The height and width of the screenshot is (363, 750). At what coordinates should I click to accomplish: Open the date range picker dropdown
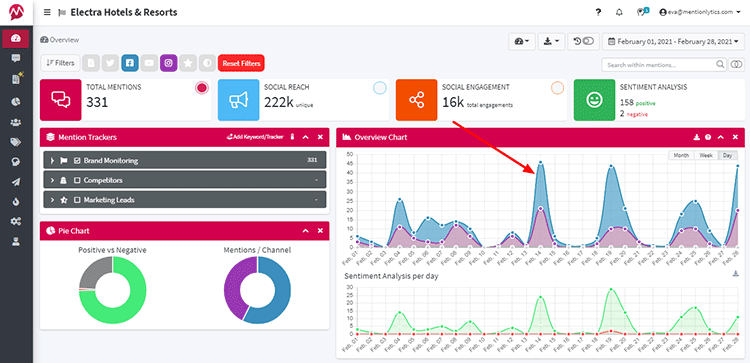click(x=673, y=42)
